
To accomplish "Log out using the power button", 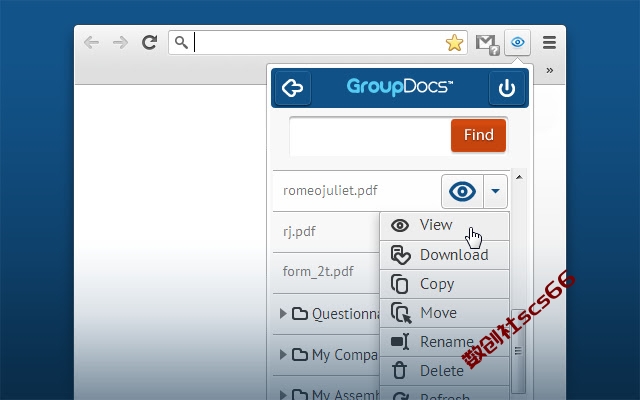I will coord(507,88).
